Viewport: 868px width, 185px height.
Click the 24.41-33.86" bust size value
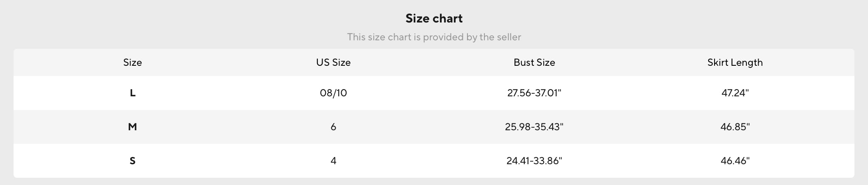[534, 161]
